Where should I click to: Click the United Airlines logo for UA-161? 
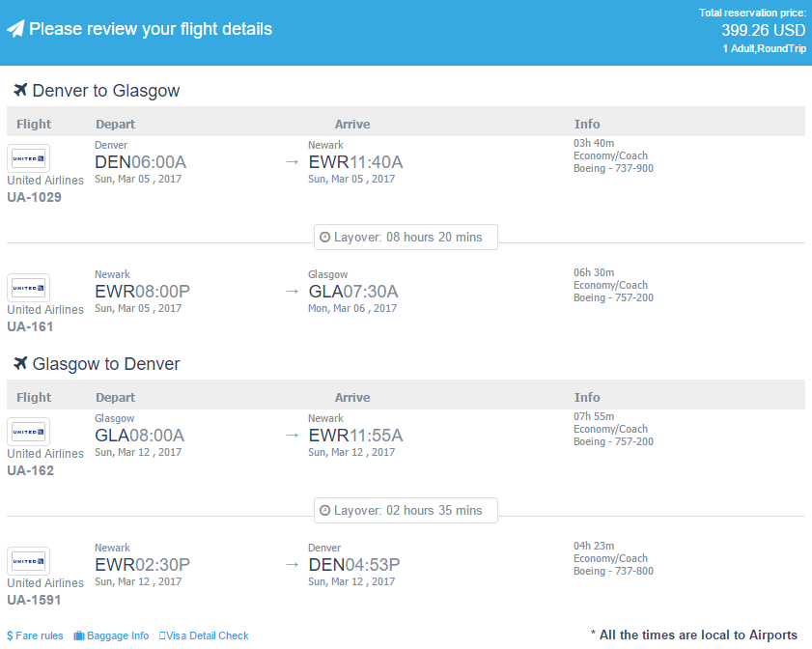(x=28, y=288)
